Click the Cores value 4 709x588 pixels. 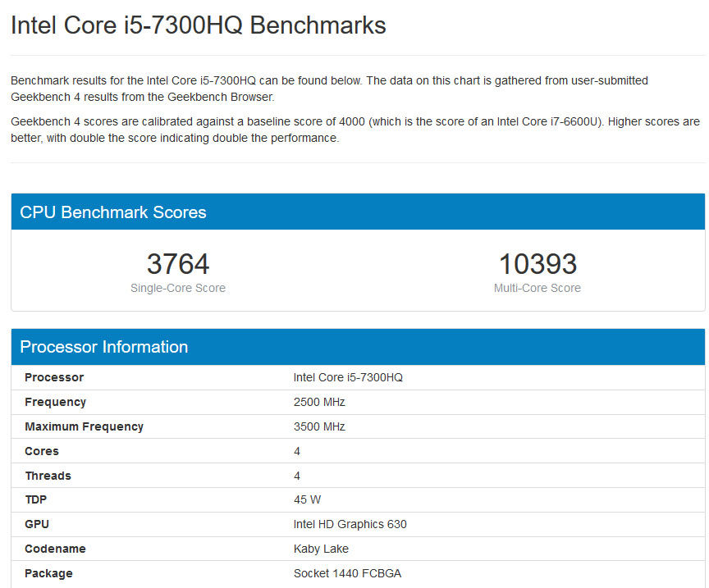coord(296,451)
